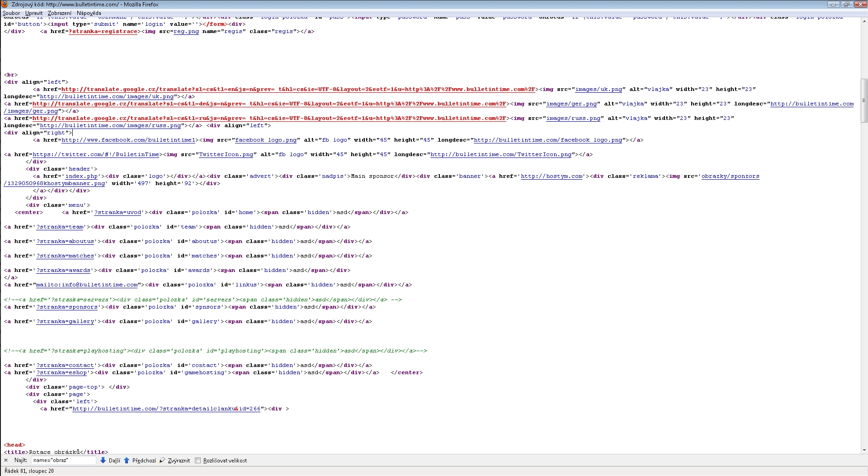Open the Zobrazení menu
This screenshot has width=868, height=476.
pyautogui.click(x=59, y=13)
